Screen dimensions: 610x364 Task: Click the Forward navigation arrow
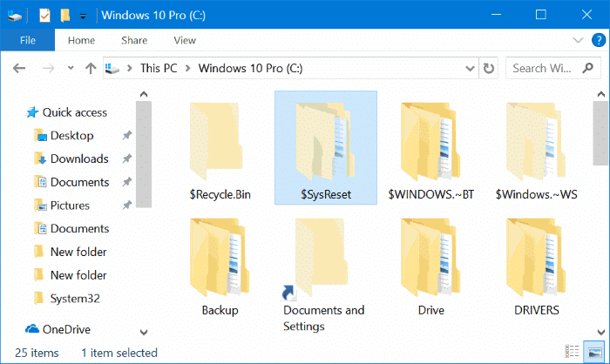click(x=48, y=69)
